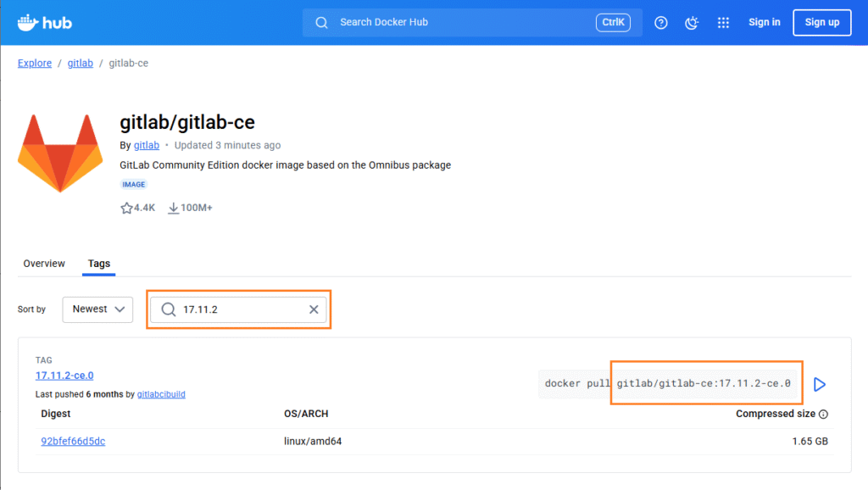Clear the tag filter with X icon
The height and width of the screenshot is (490, 868).
[x=314, y=310]
